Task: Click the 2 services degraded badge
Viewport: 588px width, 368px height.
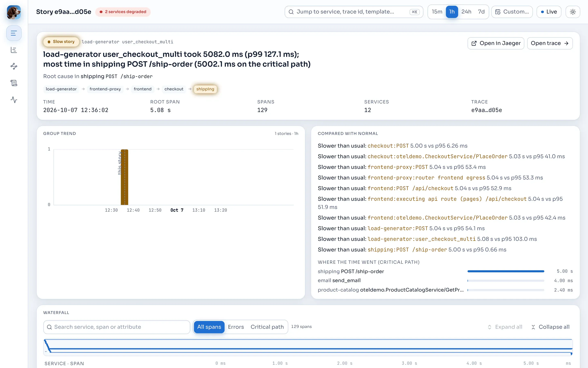Action: (x=123, y=12)
